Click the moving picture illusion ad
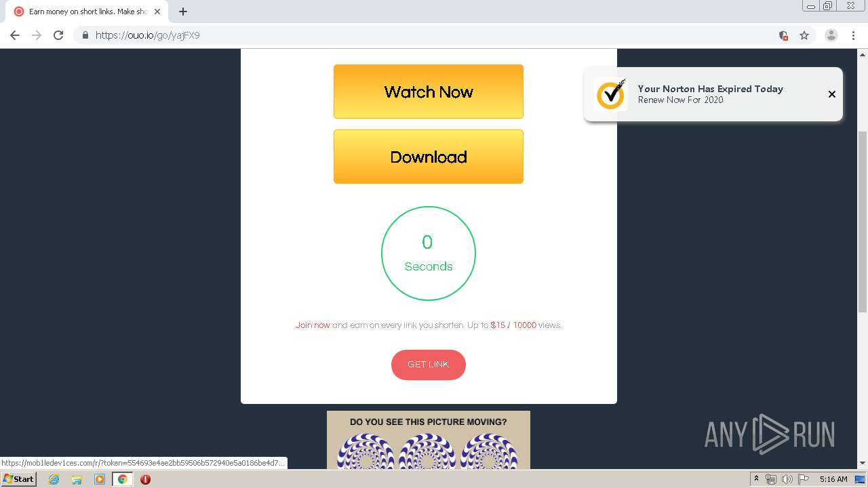Viewport: 868px width, 488px height. [429, 440]
